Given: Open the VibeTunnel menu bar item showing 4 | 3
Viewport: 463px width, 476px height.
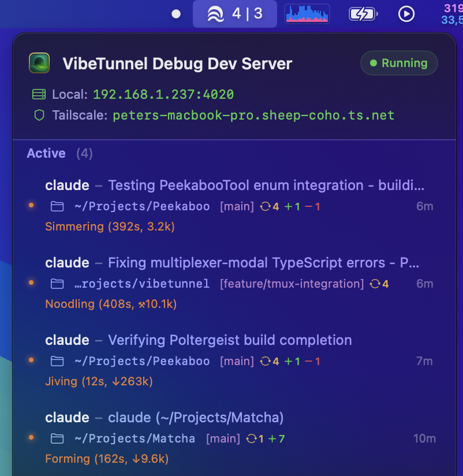Looking at the screenshot, I should (235, 14).
